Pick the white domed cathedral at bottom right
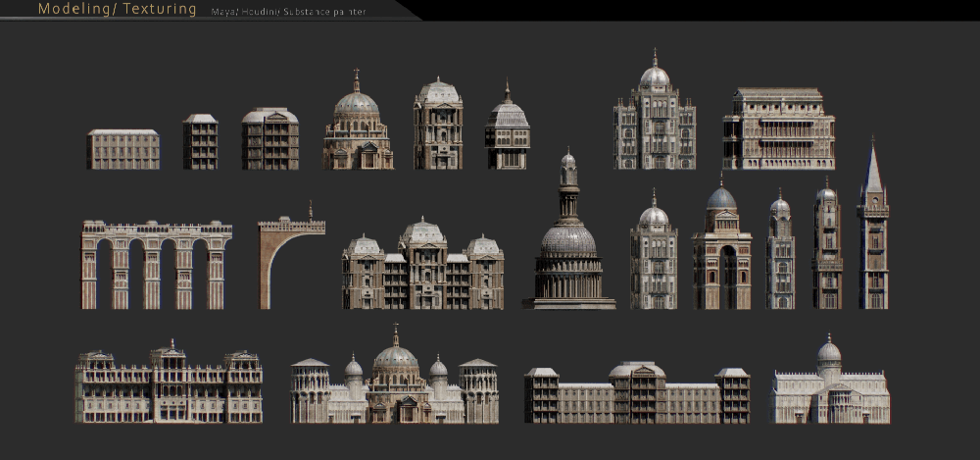Viewport: 980px width, 460px height. 830,387
